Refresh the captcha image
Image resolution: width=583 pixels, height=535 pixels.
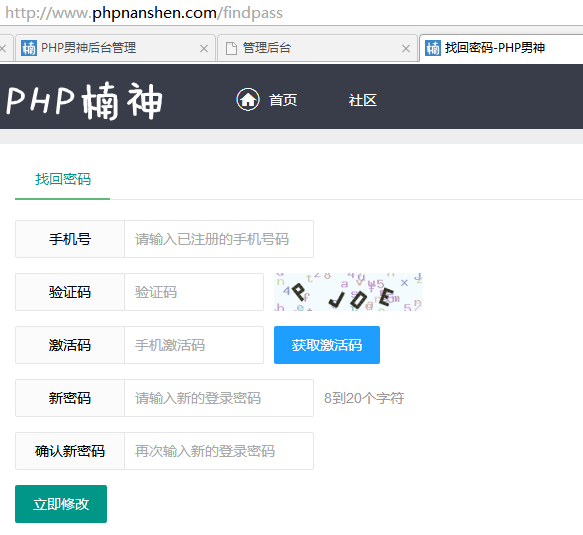click(348, 292)
